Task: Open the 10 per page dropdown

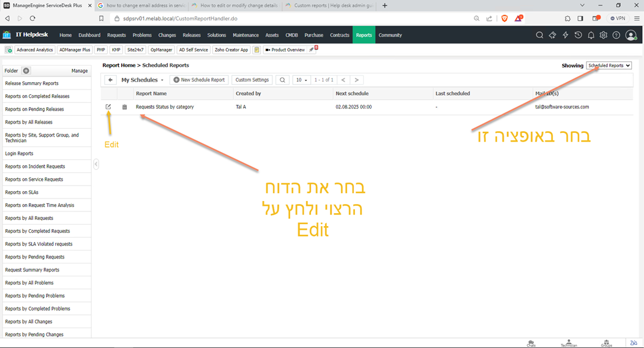Action: coord(301,80)
